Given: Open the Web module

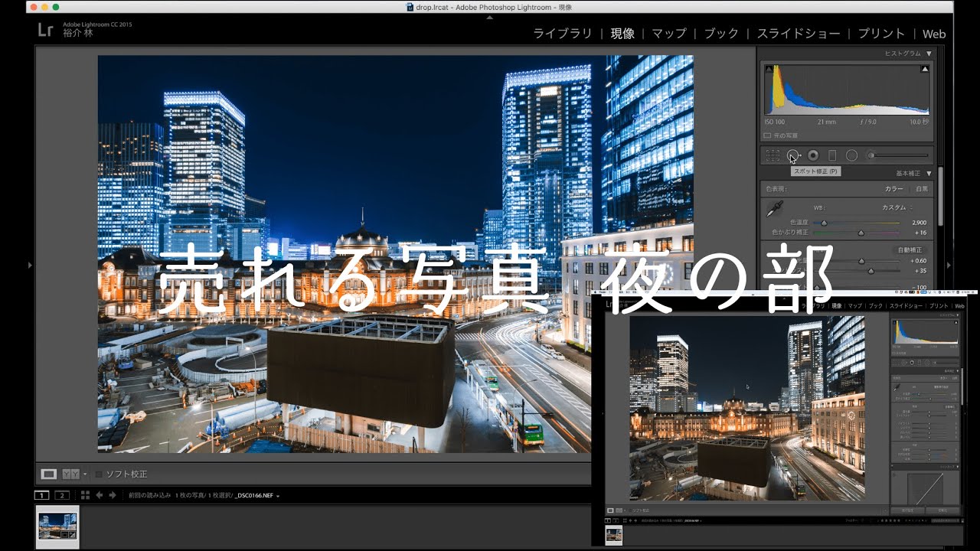Looking at the screenshot, I should [x=934, y=34].
